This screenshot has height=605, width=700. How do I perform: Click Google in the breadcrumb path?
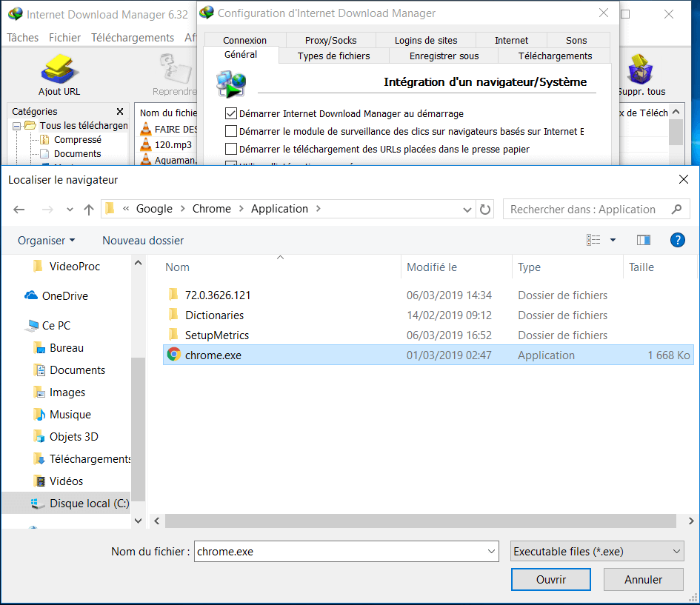tap(154, 208)
